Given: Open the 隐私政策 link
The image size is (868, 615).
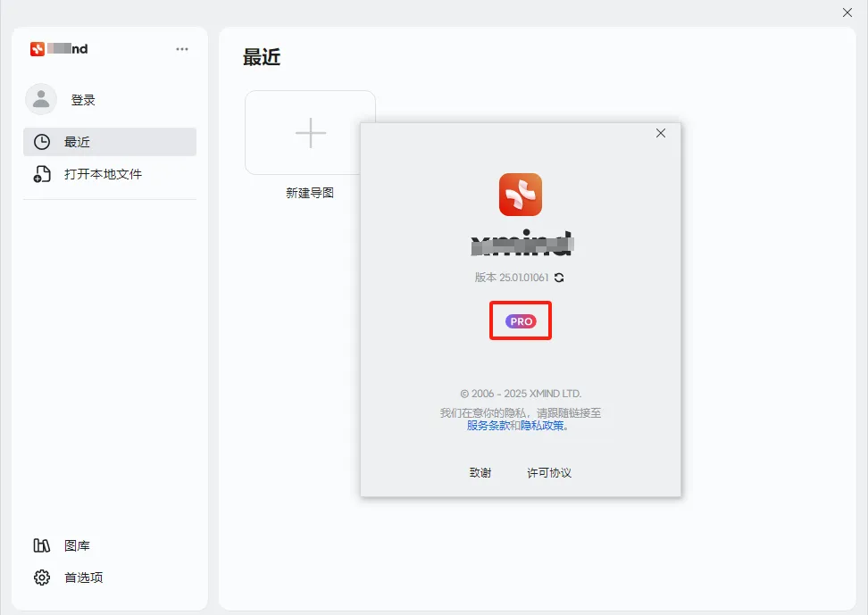Looking at the screenshot, I should pos(542,425).
